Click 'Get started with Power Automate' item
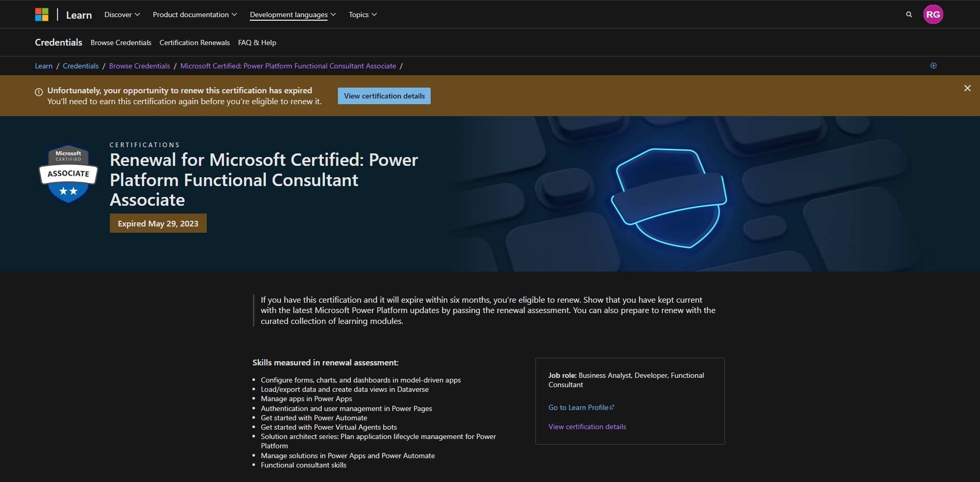Image resolution: width=980 pixels, height=482 pixels. coord(314,418)
